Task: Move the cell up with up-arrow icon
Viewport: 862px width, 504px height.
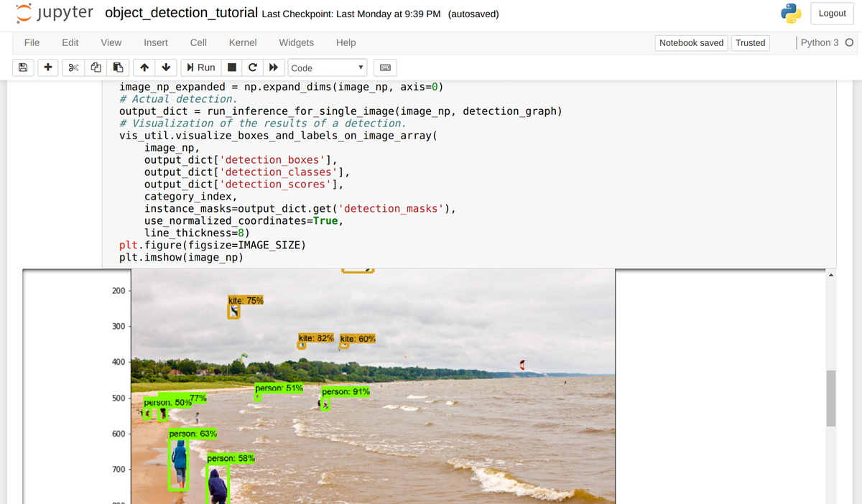Action: (144, 67)
